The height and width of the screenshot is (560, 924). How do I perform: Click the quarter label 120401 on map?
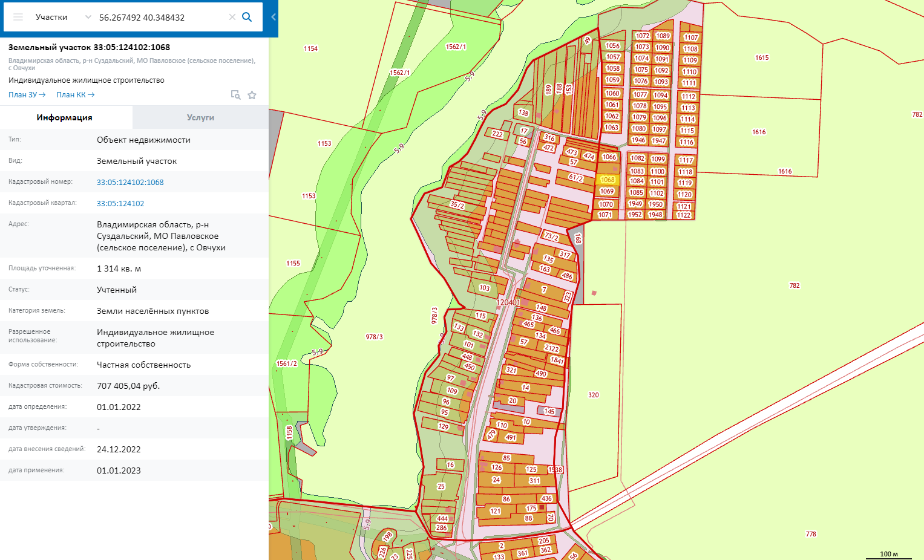click(x=508, y=302)
